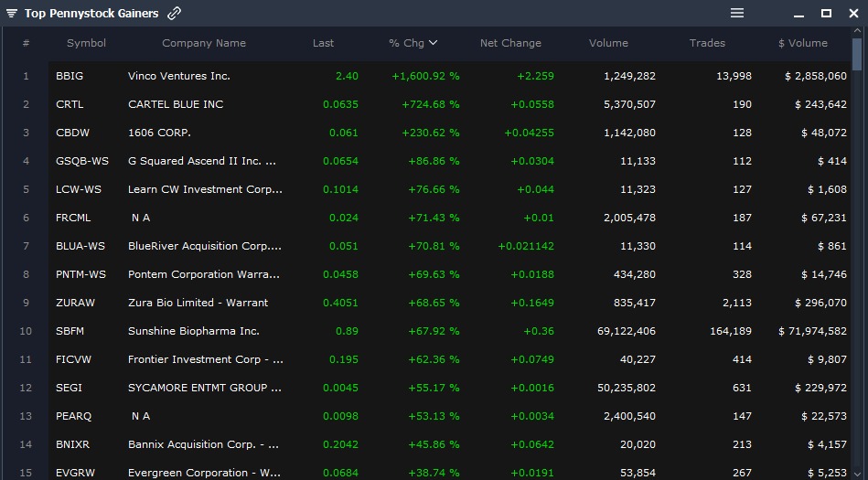Screen dimensions: 868x480
Task: Select the FRCML symbol
Action: [73, 218]
